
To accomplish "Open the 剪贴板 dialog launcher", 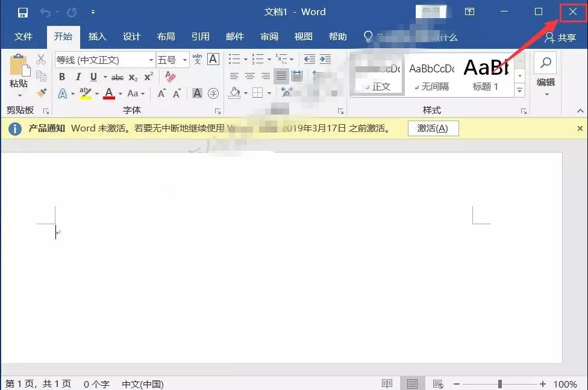I will click(x=46, y=111).
